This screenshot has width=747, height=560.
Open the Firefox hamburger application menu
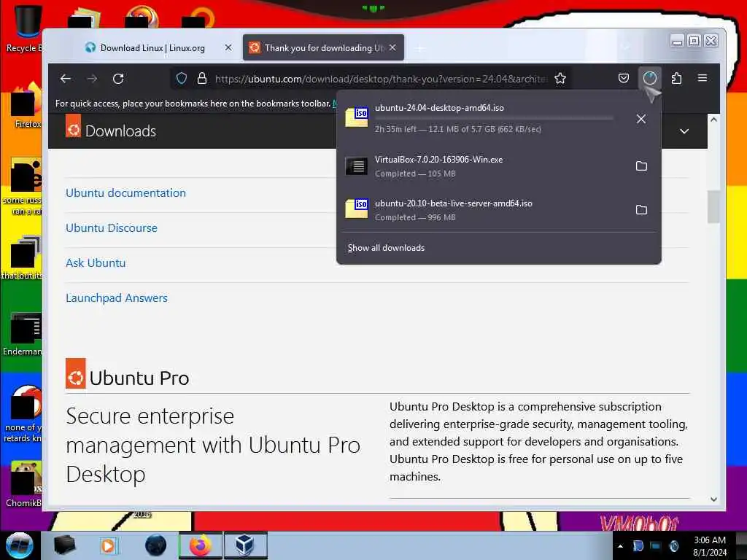coord(703,78)
